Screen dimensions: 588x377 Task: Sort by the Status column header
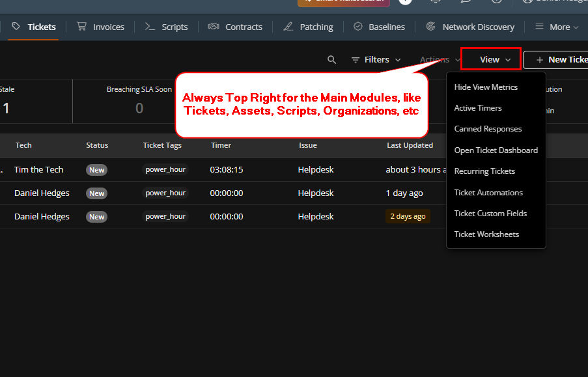click(97, 145)
